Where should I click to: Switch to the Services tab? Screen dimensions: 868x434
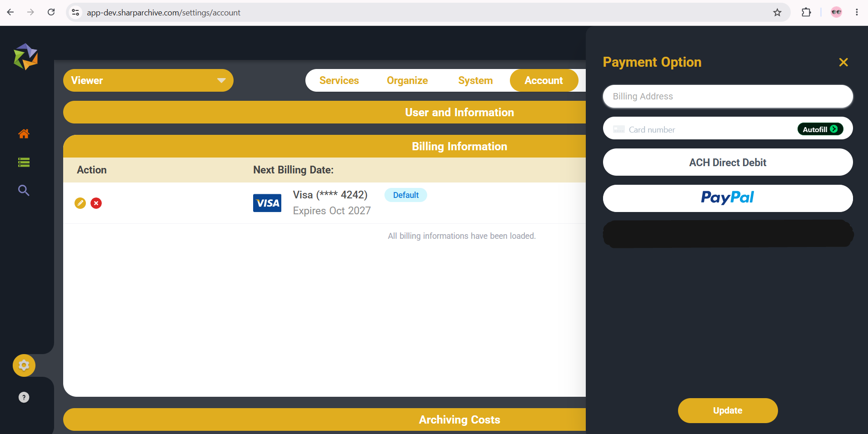click(x=339, y=80)
